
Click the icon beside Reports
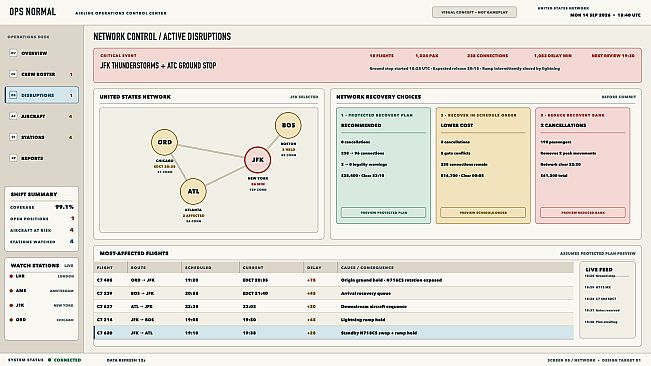pos(13,158)
